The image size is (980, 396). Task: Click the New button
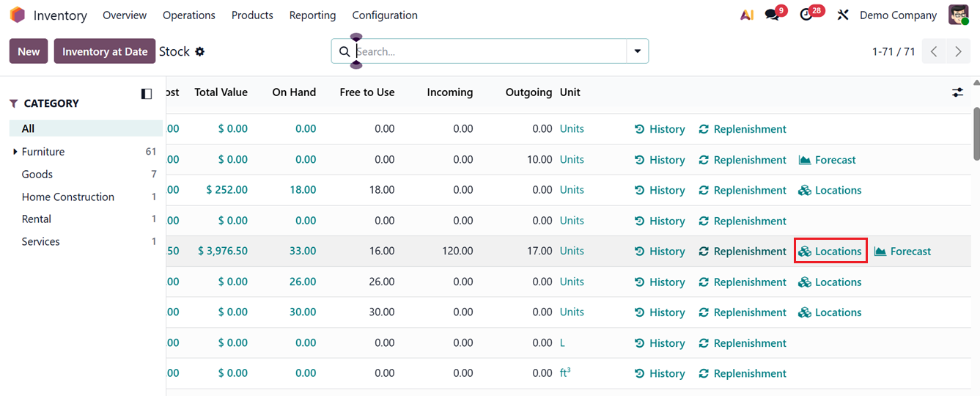coord(29,51)
